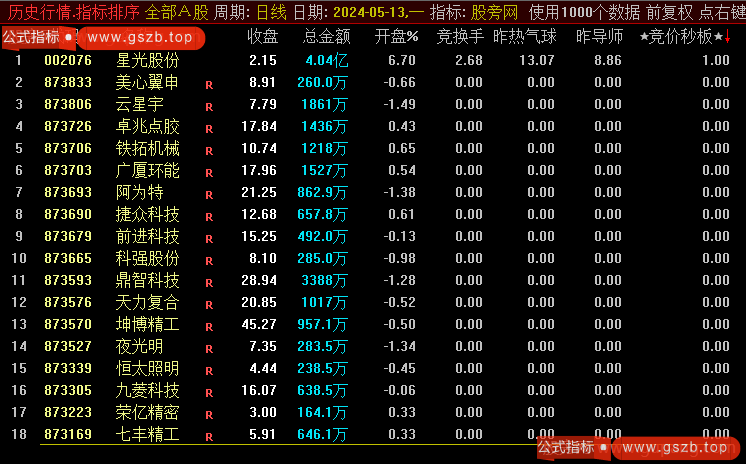Open the www.gszb.top link at top
Image resolution: width=746 pixels, height=464 pixels.
pyautogui.click(x=139, y=37)
